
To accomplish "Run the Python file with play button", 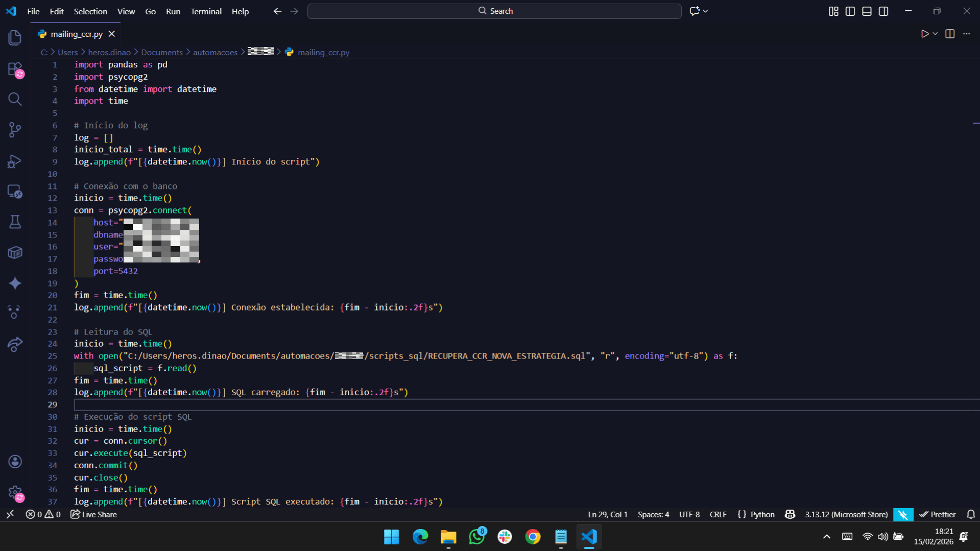I will click(x=924, y=34).
